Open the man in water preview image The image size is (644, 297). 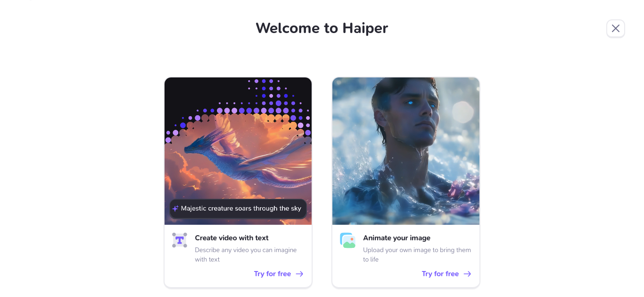tap(406, 151)
